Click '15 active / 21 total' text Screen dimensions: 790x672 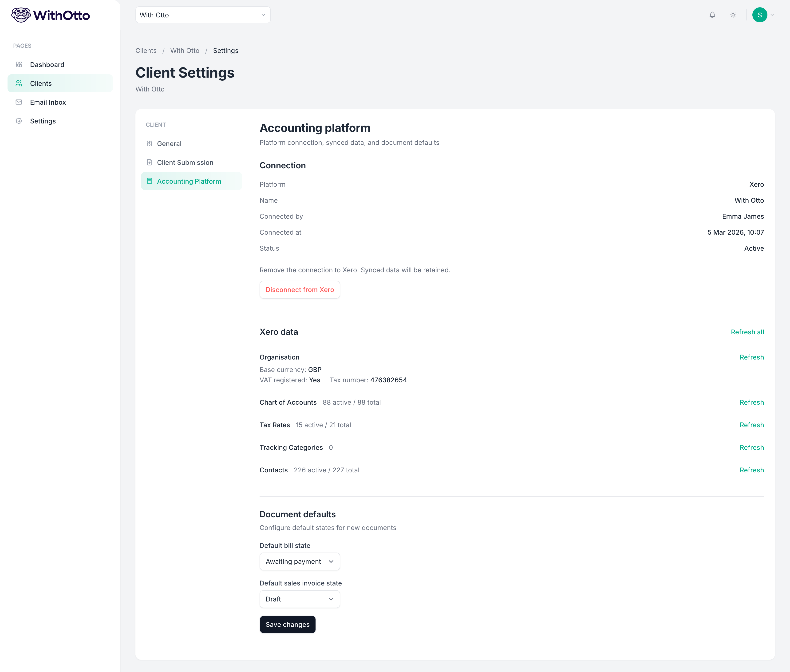point(323,425)
